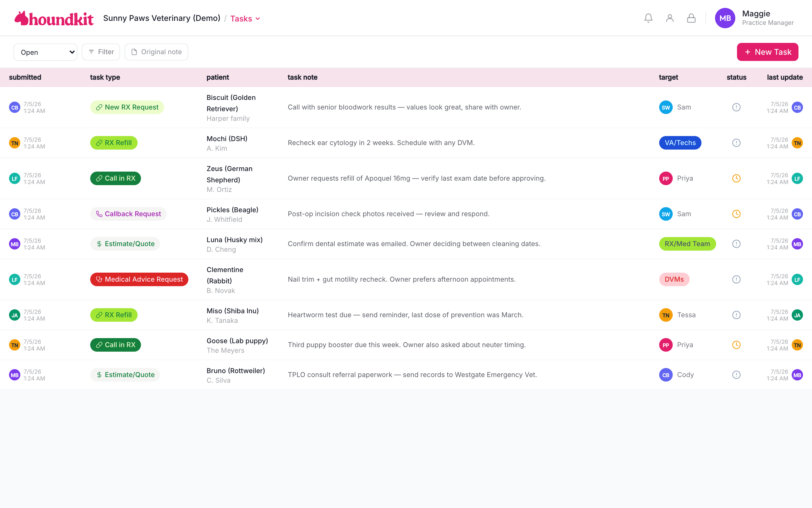Click CB submitter avatar in Biscuit row
812x508 pixels.
(x=14, y=108)
